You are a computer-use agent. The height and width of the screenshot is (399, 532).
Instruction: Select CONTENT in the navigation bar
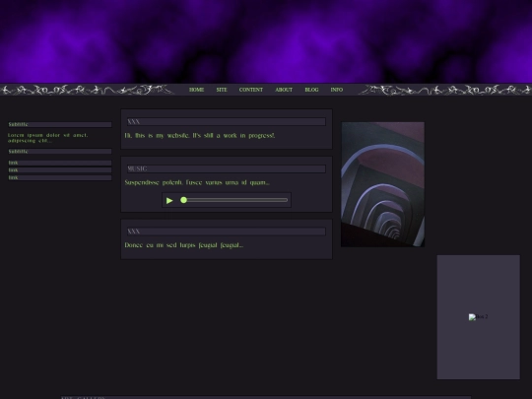[251, 90]
